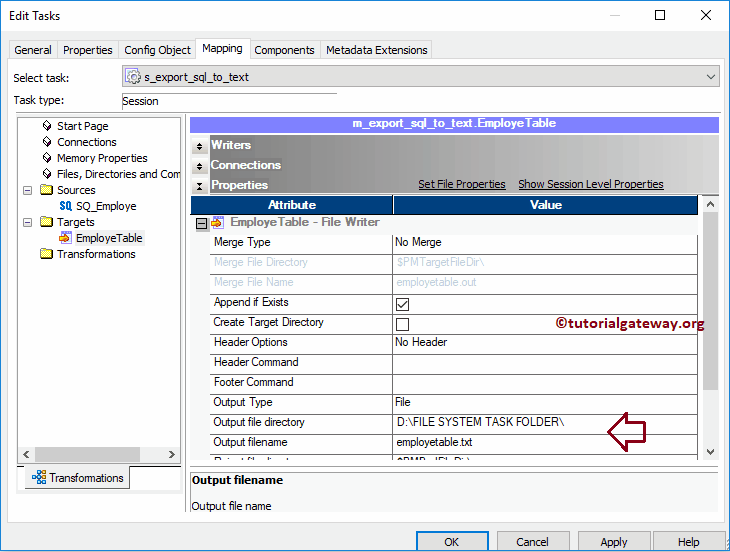Click the Attribute column header
730x552 pixels.
coord(292,205)
